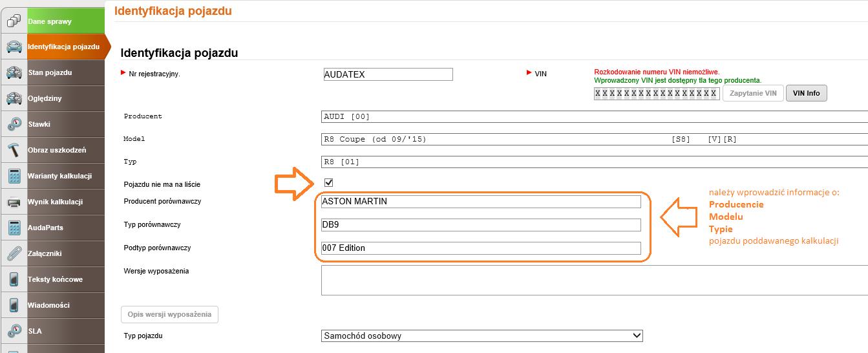The height and width of the screenshot is (353, 868).
Task: Go to Stan pojazdu section
Action: (x=65, y=72)
